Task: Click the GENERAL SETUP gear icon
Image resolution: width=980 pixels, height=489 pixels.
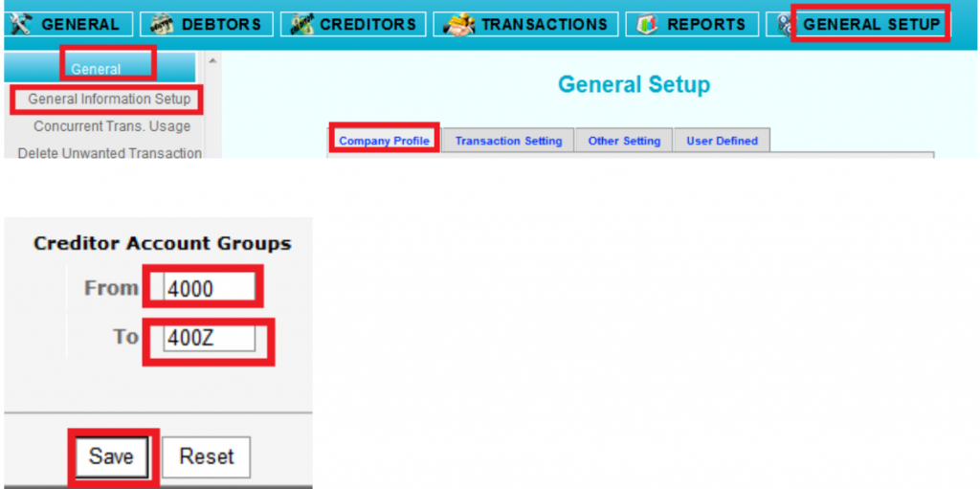Action: 785,24
